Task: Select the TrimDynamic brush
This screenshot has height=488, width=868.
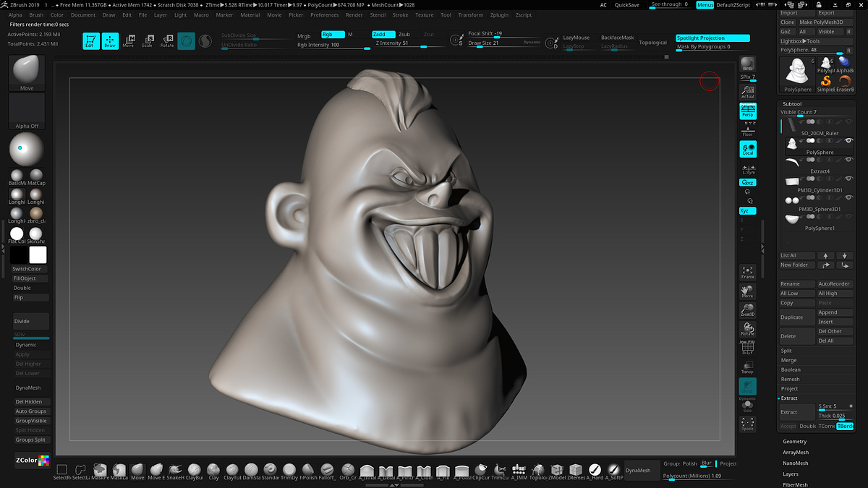Action: click(x=289, y=471)
